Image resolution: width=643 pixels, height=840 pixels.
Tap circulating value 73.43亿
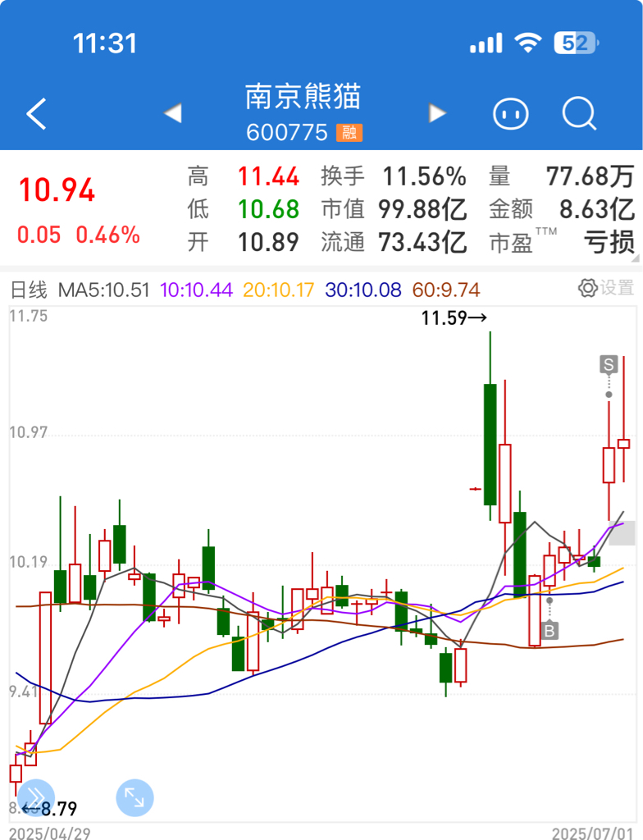[x=422, y=242]
